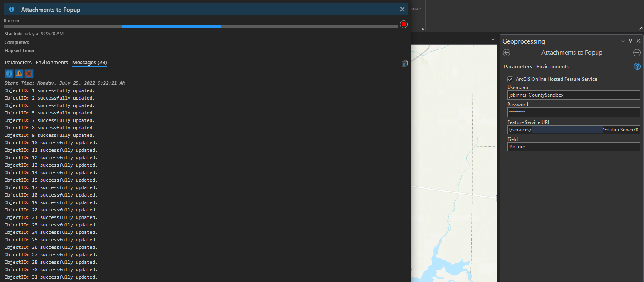Filter messages to show only errors

pyautogui.click(x=29, y=73)
